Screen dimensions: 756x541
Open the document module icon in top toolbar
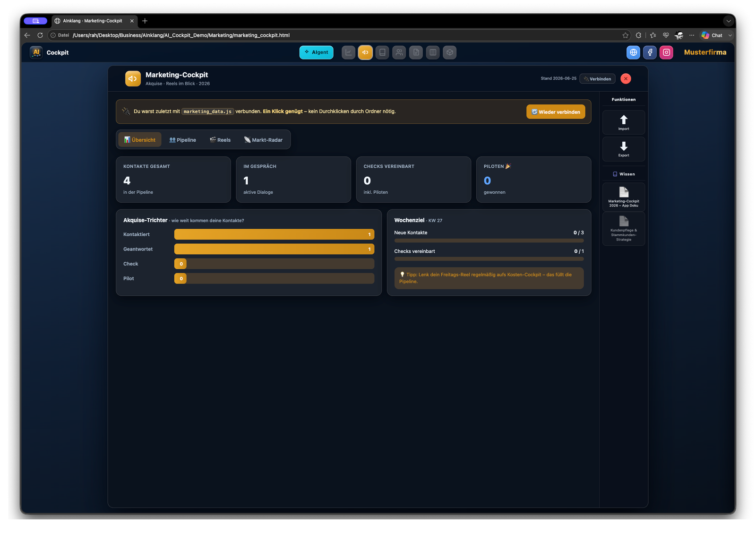(416, 52)
